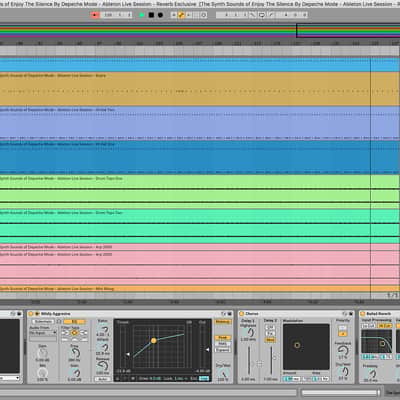The width and height of the screenshot is (400, 400).
Task: Click the compressor Attack knob
Action: [104, 348]
